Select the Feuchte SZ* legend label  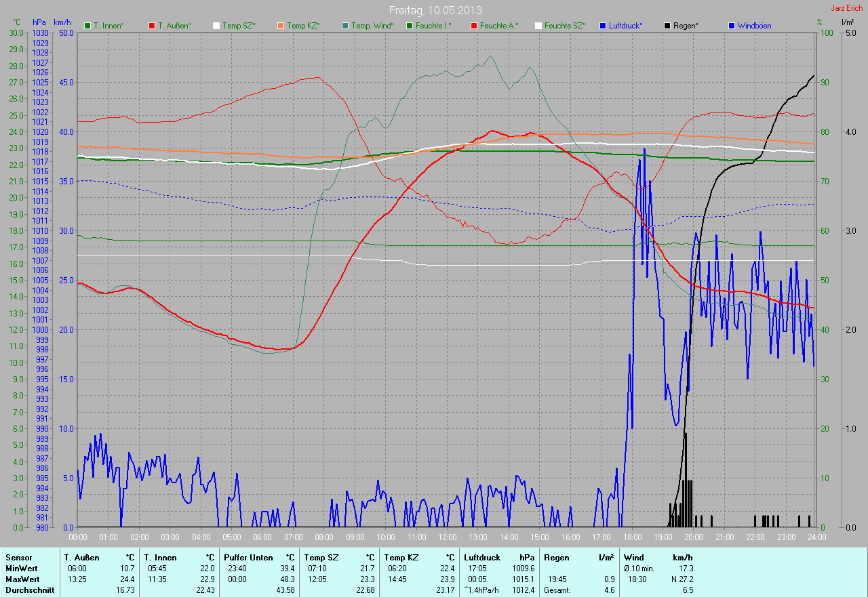(564, 26)
